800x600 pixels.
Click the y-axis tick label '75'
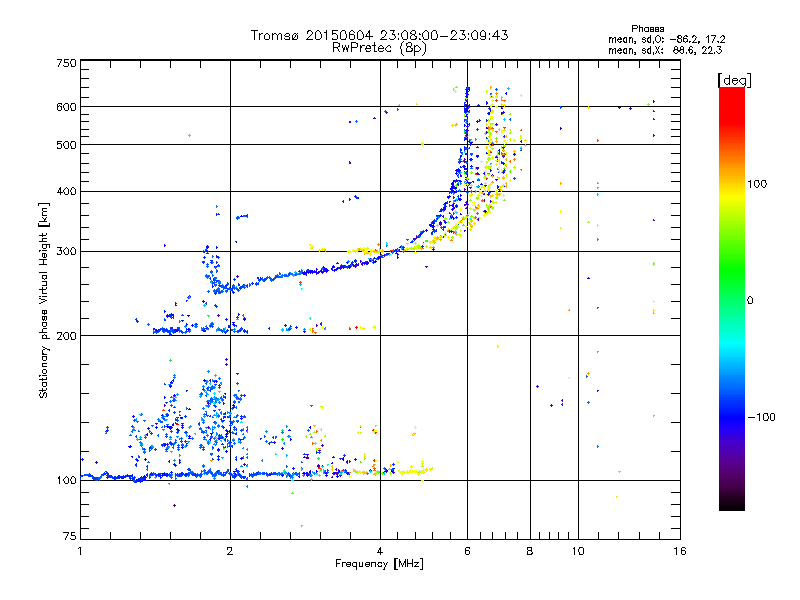point(70,536)
